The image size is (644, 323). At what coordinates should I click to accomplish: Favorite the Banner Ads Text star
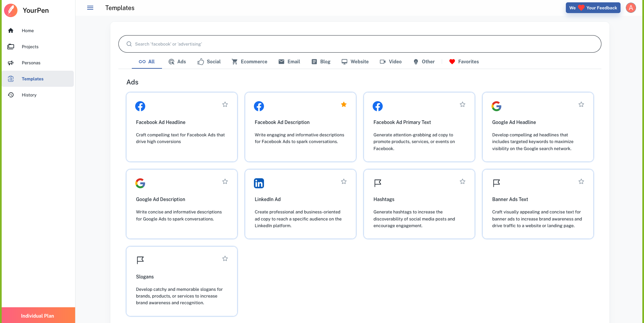coord(581,182)
